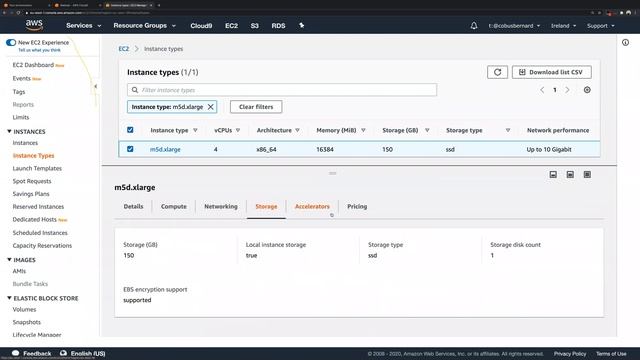Screen dimensions: 640x360
Task: Refresh the instance types list
Action: pos(497,72)
